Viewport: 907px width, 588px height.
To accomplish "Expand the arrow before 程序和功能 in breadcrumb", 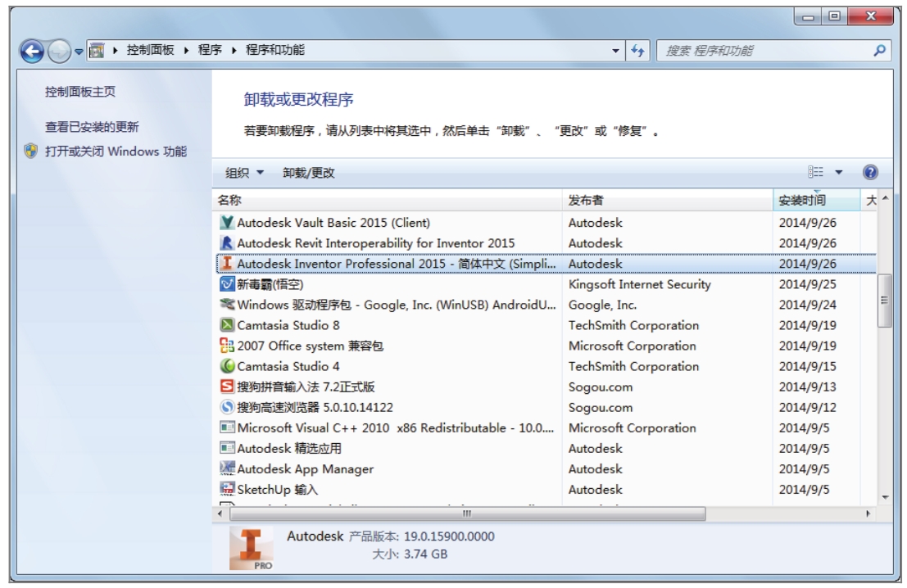I will coord(234,50).
